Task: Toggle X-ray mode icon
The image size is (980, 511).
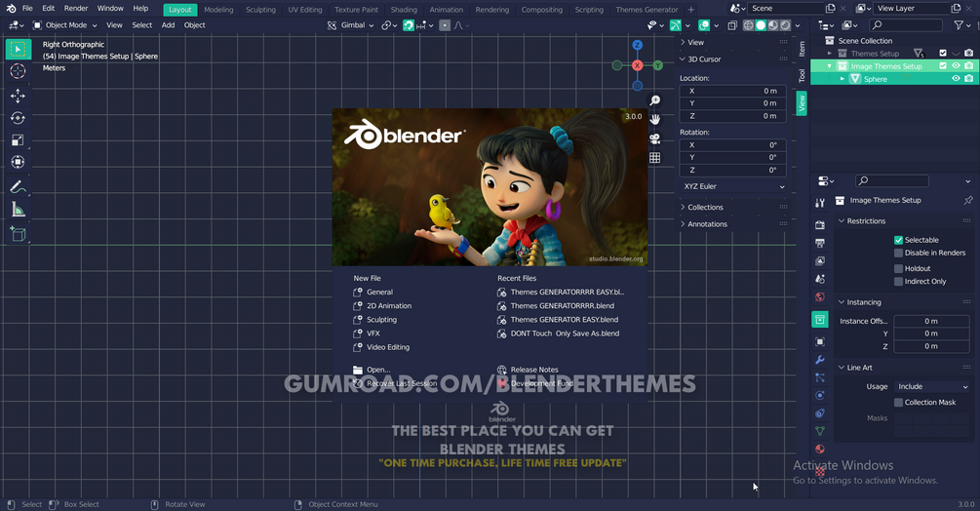Action: click(x=732, y=25)
